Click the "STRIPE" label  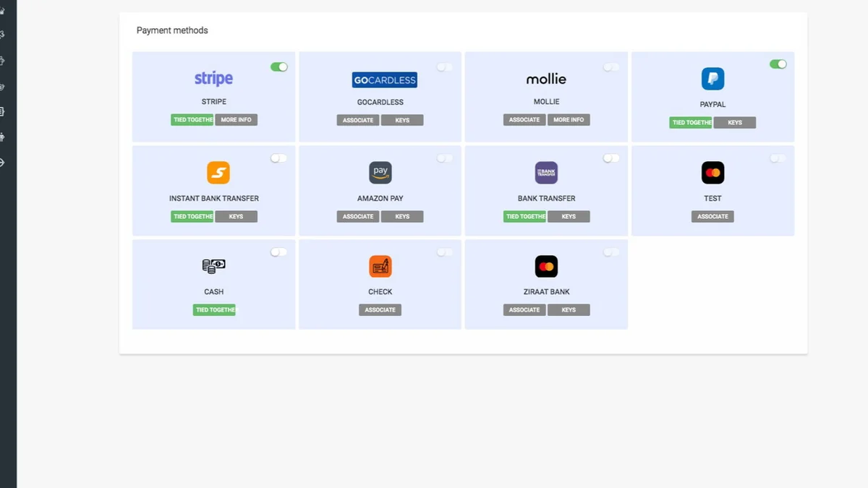tap(213, 102)
